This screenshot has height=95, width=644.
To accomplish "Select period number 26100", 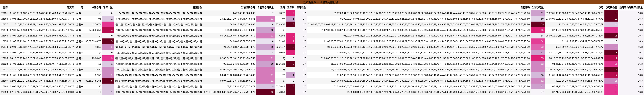I will click(4, 87).
